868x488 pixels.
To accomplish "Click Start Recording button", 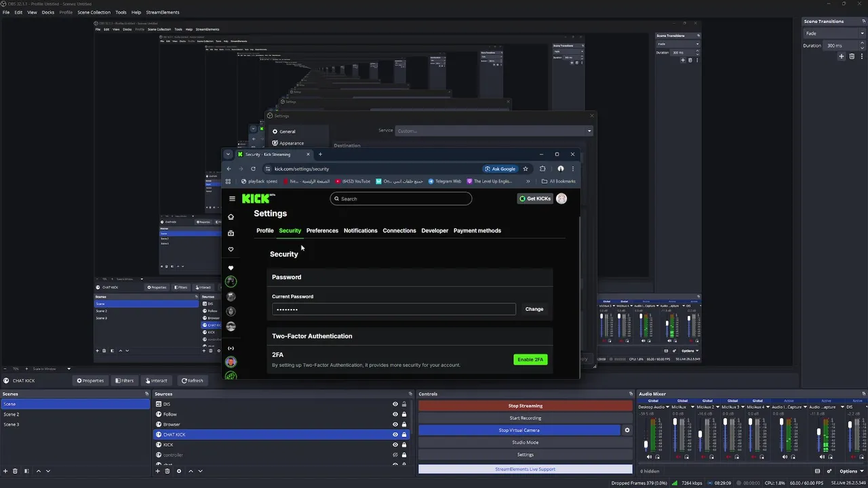I will [526, 418].
